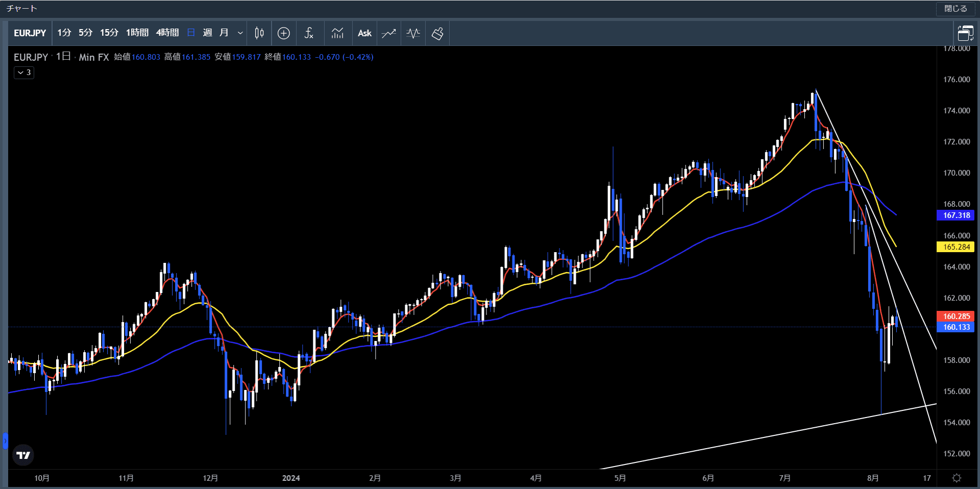
Task: Click the trend line chart icon
Action: (389, 33)
